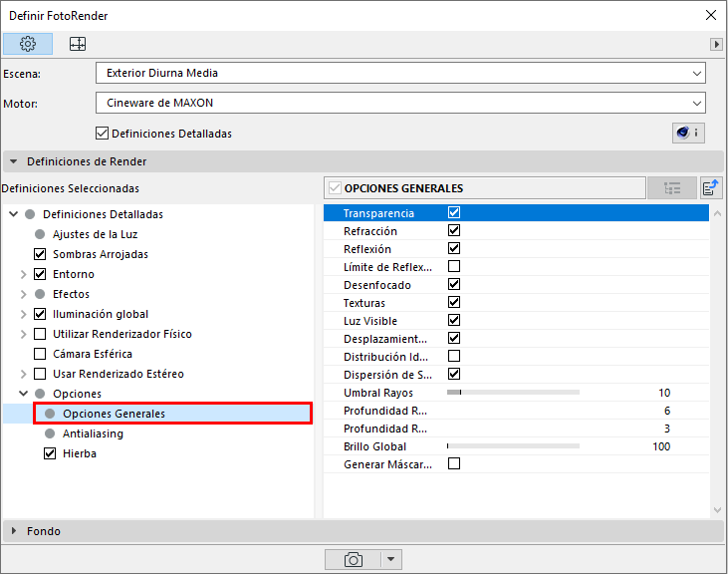The height and width of the screenshot is (574, 728).
Task: Collapse the Opciones tree node
Action: (24, 394)
